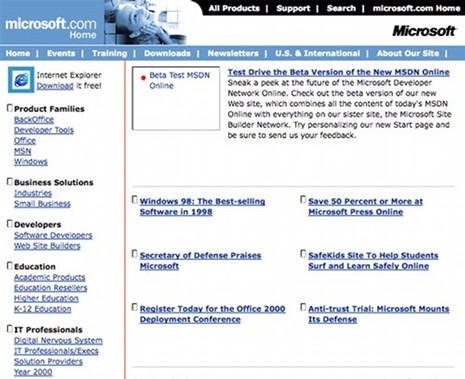Select Training in the navigation bar
Image resolution: width=465 pixels, height=379 pixels.
110,53
